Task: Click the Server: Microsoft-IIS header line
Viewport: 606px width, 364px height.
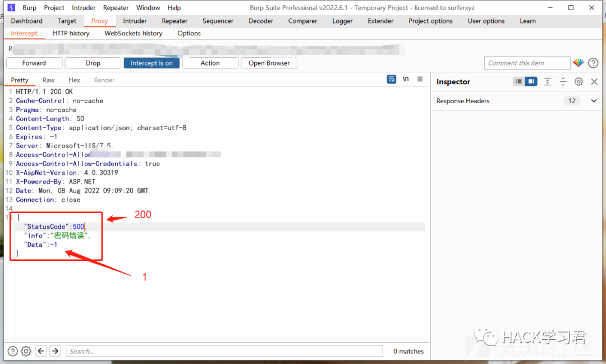Action: pyautogui.click(x=63, y=146)
